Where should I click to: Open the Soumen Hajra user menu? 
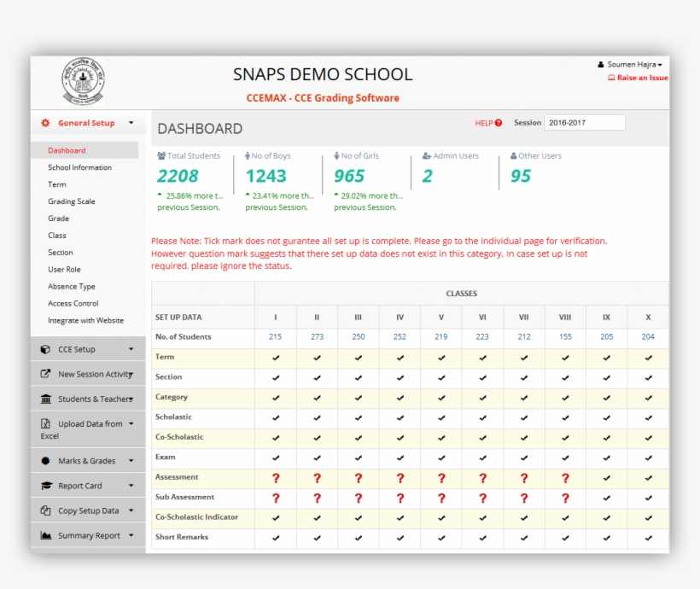[x=630, y=63]
